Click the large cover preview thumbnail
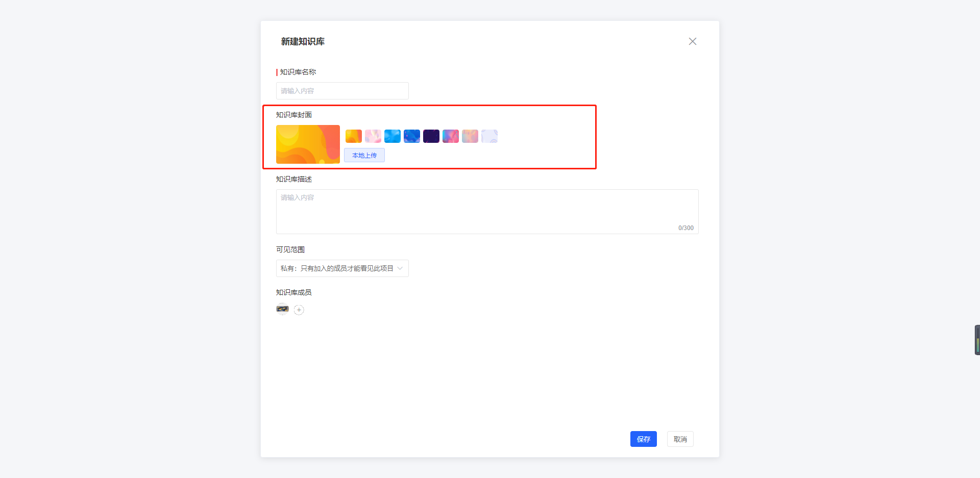 pyautogui.click(x=308, y=144)
